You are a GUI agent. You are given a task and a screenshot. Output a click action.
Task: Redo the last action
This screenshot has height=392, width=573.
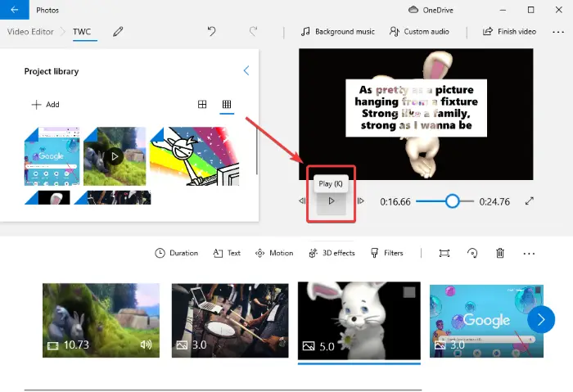click(253, 32)
